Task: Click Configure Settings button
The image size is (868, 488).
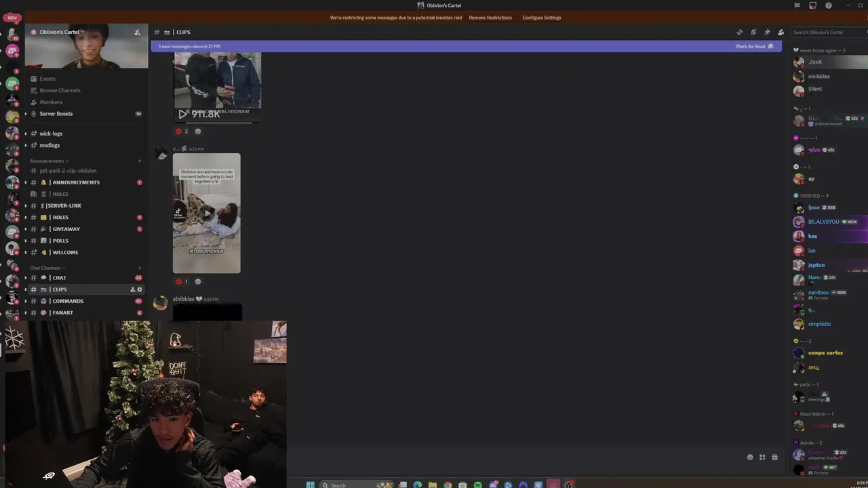Action: [542, 18]
